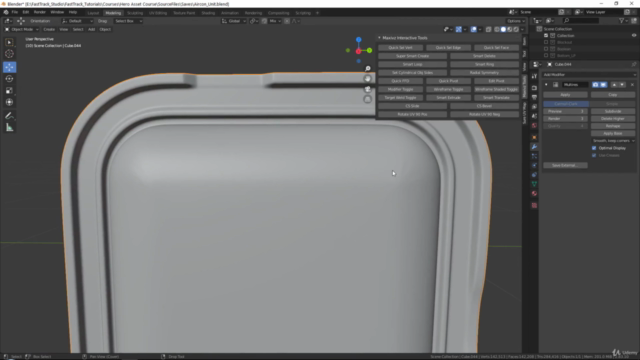Open the Modifiers wrench properties tab
The height and width of the screenshot is (360, 640).
[534, 147]
